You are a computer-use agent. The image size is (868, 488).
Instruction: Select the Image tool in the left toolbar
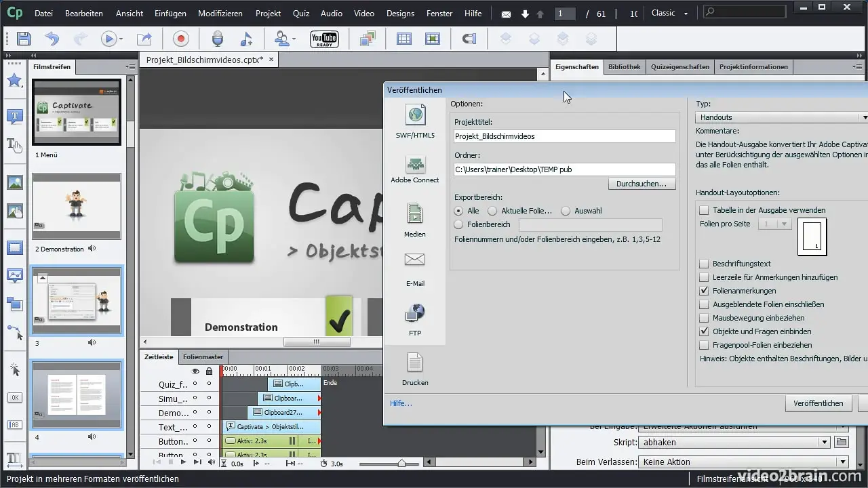(14, 182)
